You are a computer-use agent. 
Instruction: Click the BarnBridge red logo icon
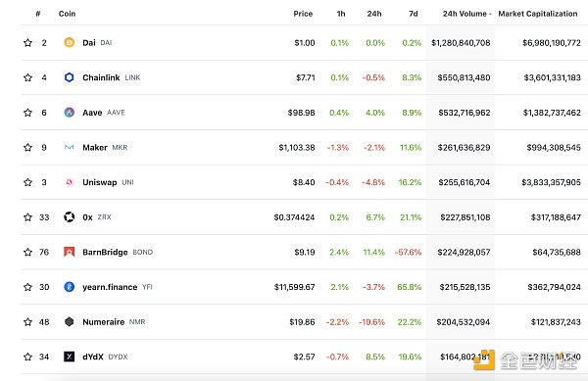pyautogui.click(x=69, y=252)
